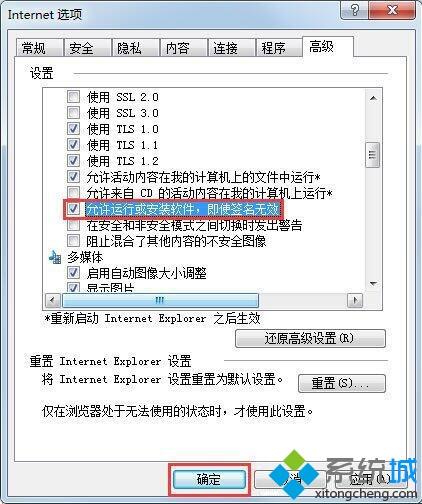Click the multimedia (多媒体) category icon
The width and height of the screenshot is (422, 504).
click(x=55, y=257)
